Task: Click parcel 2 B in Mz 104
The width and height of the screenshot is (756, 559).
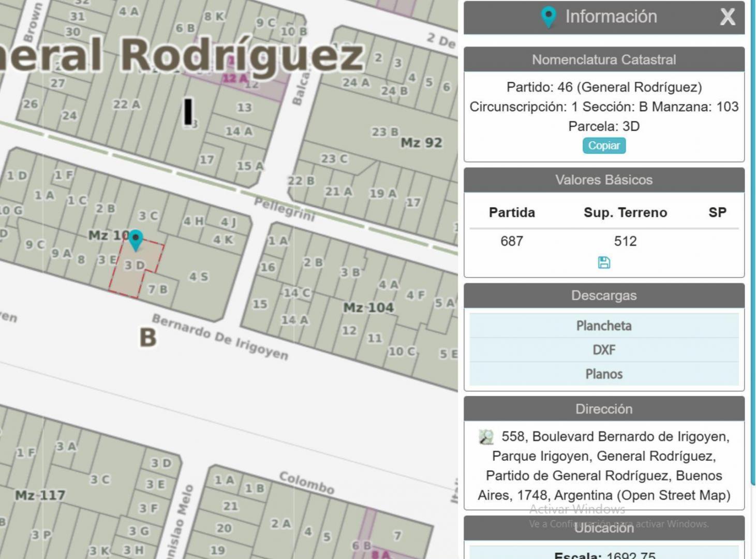Action: click(x=313, y=262)
